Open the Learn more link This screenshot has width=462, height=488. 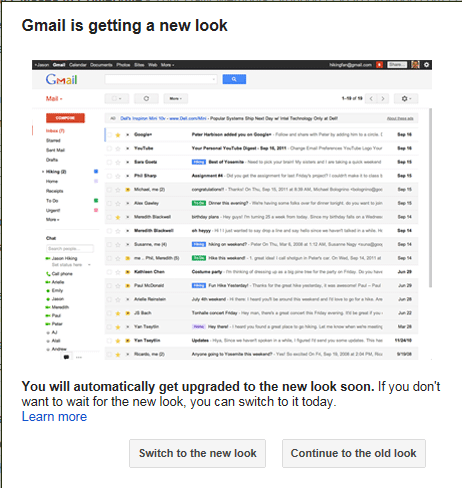[x=54, y=417]
